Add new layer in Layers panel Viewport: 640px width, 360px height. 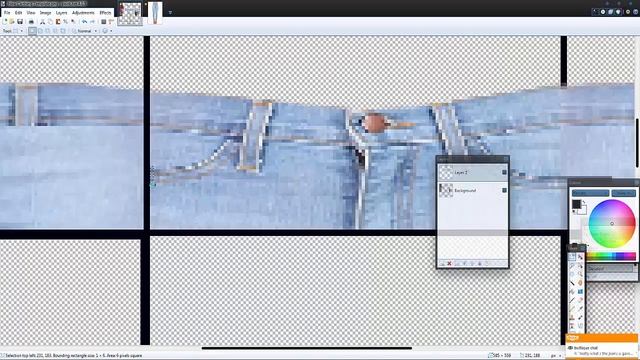[x=442, y=264]
